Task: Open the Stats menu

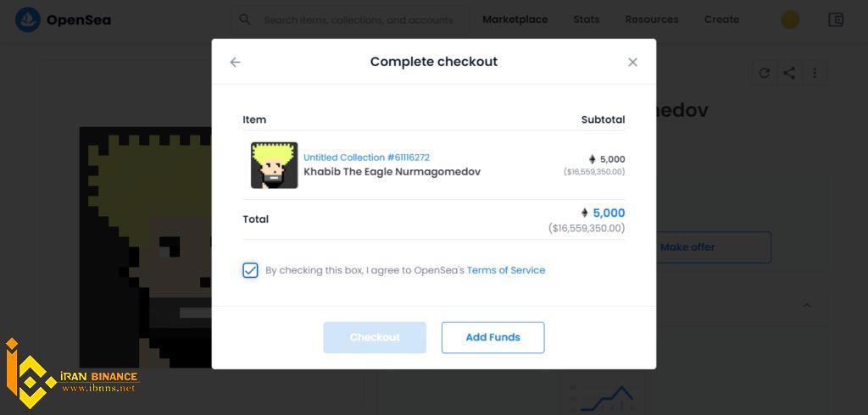Action: 587,20
